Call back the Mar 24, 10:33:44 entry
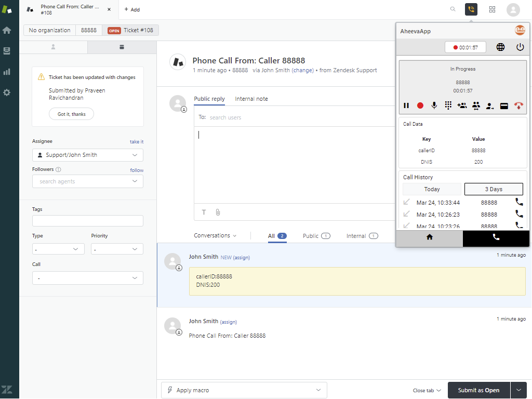 [519, 202]
